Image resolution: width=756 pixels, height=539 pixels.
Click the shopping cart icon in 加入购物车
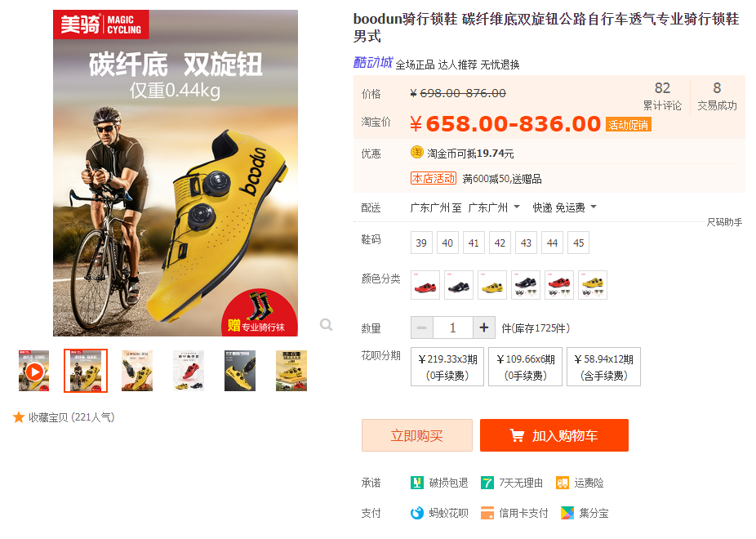(517, 436)
